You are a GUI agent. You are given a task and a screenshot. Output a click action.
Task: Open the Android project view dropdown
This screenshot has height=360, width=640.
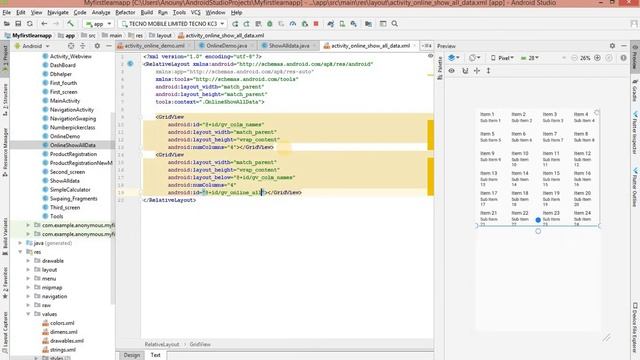[32, 46]
